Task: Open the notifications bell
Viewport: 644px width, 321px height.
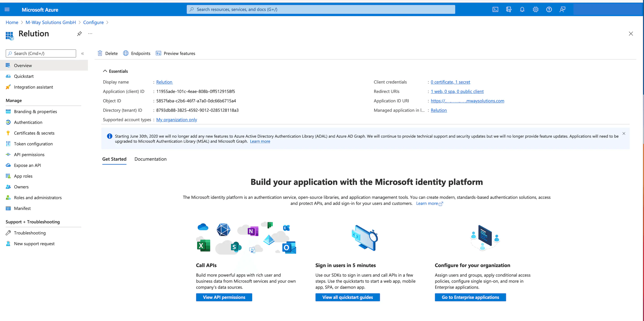Action: (x=522, y=9)
